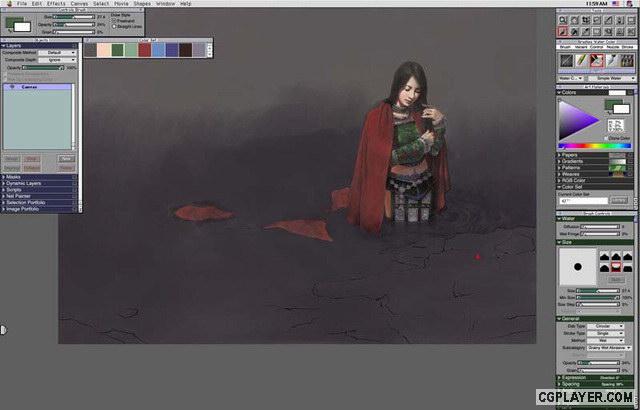
Task: Expand the Selection Portfolio section
Action: click(4, 203)
